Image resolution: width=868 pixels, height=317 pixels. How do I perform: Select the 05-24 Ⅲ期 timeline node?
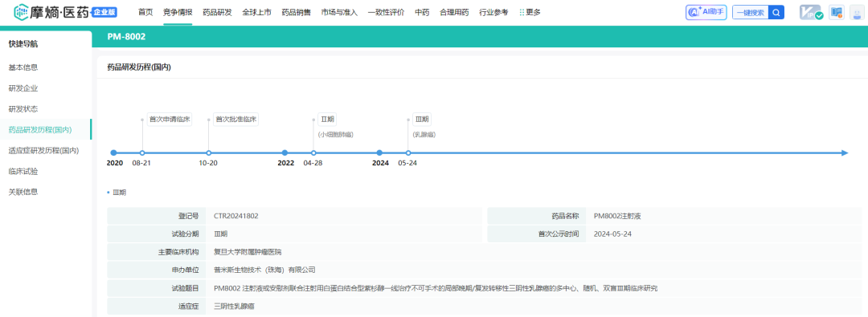[408, 152]
